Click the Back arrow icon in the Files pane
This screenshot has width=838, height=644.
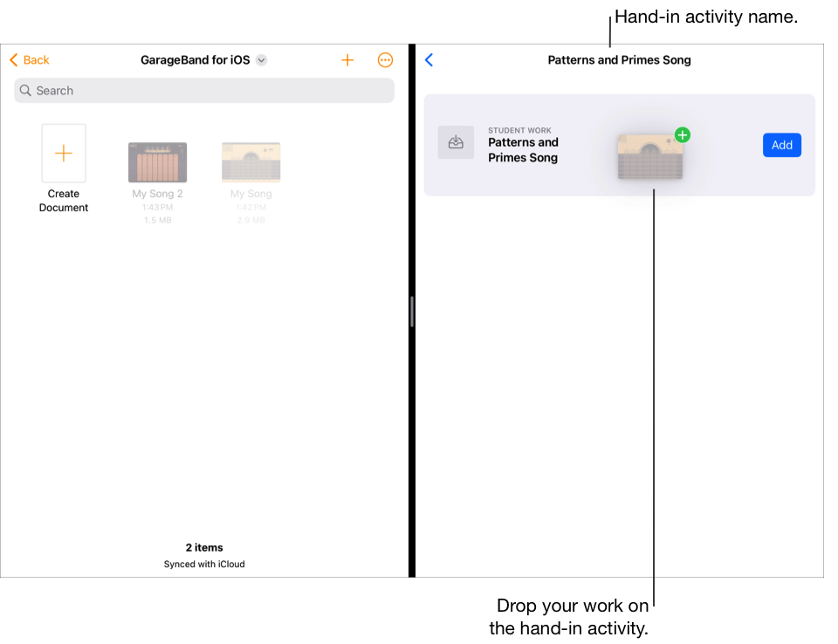click(12, 59)
